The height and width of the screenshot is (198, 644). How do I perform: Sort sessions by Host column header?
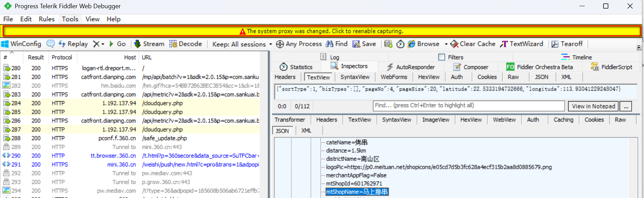pyautogui.click(x=108, y=57)
